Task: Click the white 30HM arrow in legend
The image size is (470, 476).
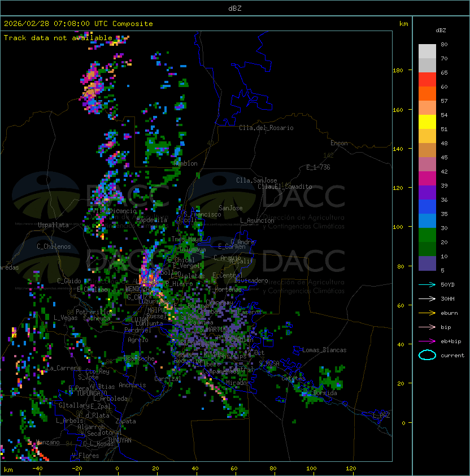Action: 427,298
